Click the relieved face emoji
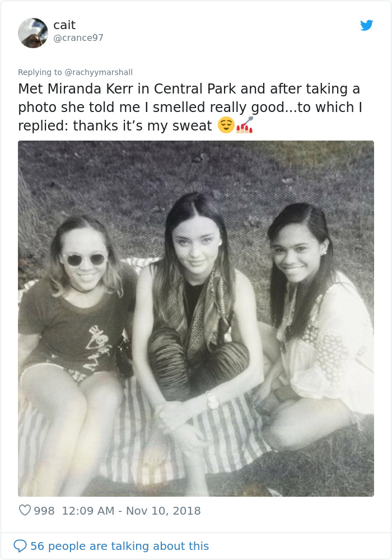 coord(226,125)
